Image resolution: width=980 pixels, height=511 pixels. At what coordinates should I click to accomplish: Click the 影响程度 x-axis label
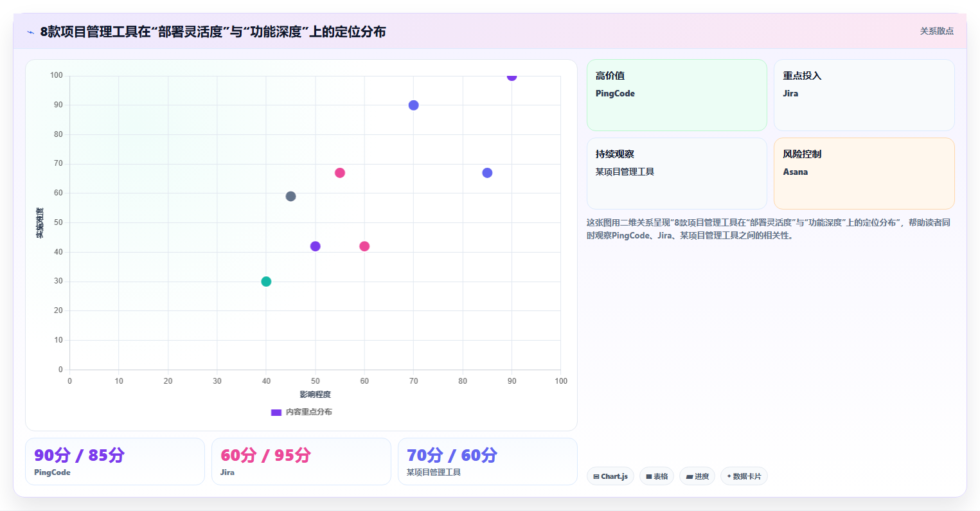coord(315,395)
